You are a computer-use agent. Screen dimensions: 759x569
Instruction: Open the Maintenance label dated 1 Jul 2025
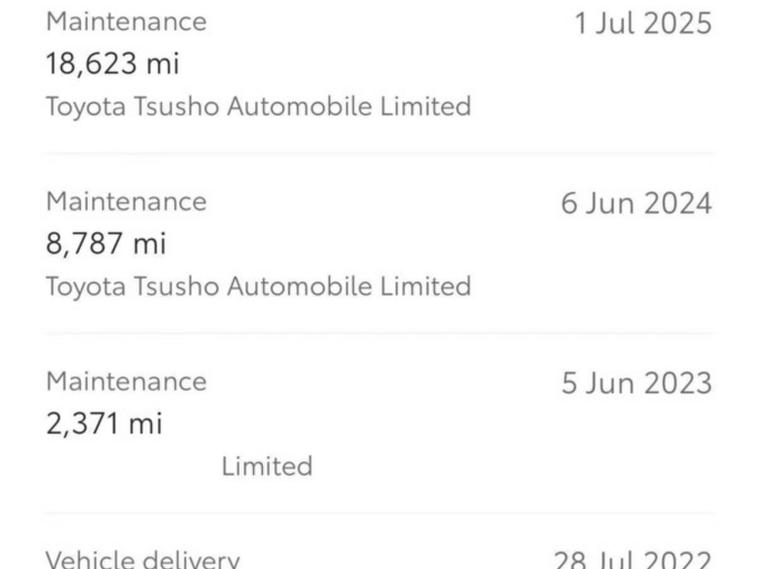pyautogui.click(x=126, y=21)
